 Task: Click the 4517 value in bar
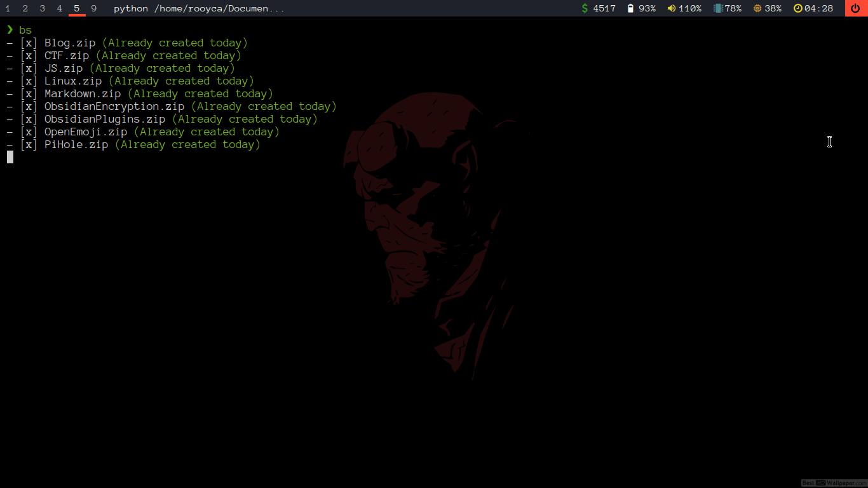604,8
